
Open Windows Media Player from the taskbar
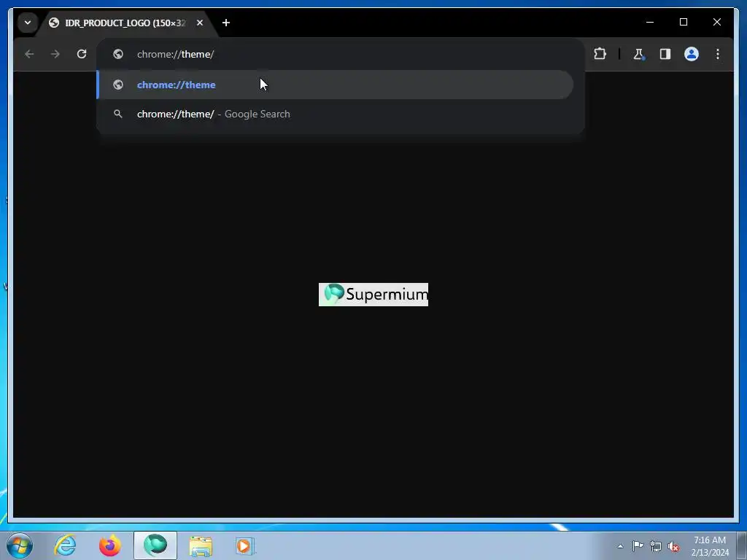click(245, 545)
